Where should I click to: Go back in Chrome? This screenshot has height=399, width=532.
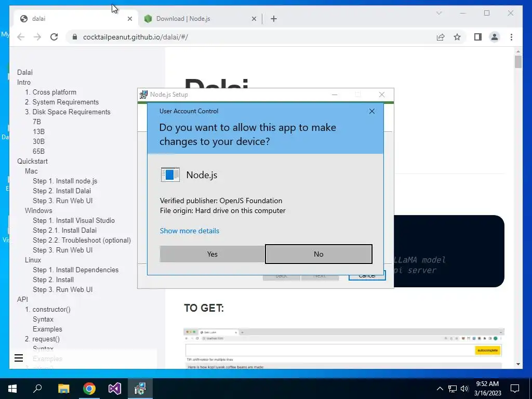(21, 37)
